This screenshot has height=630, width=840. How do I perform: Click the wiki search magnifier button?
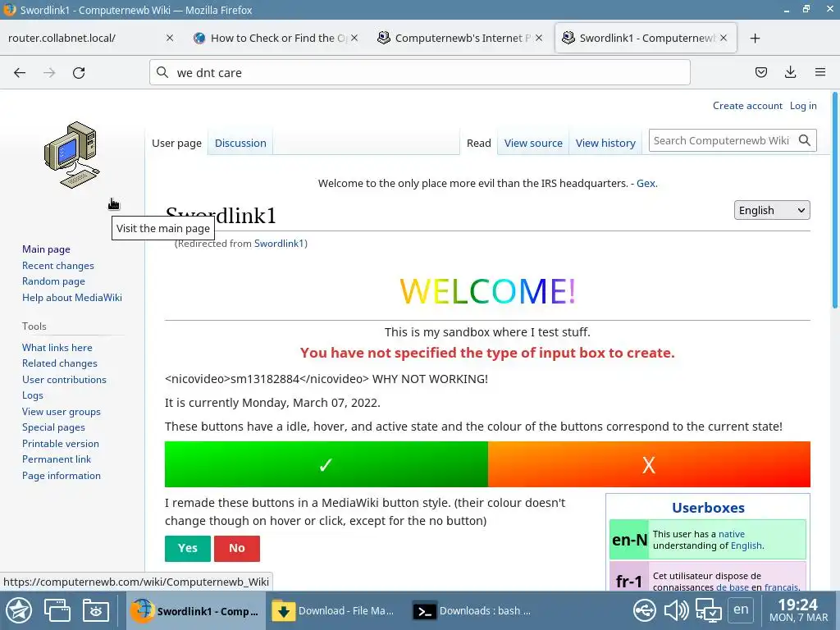click(x=805, y=140)
